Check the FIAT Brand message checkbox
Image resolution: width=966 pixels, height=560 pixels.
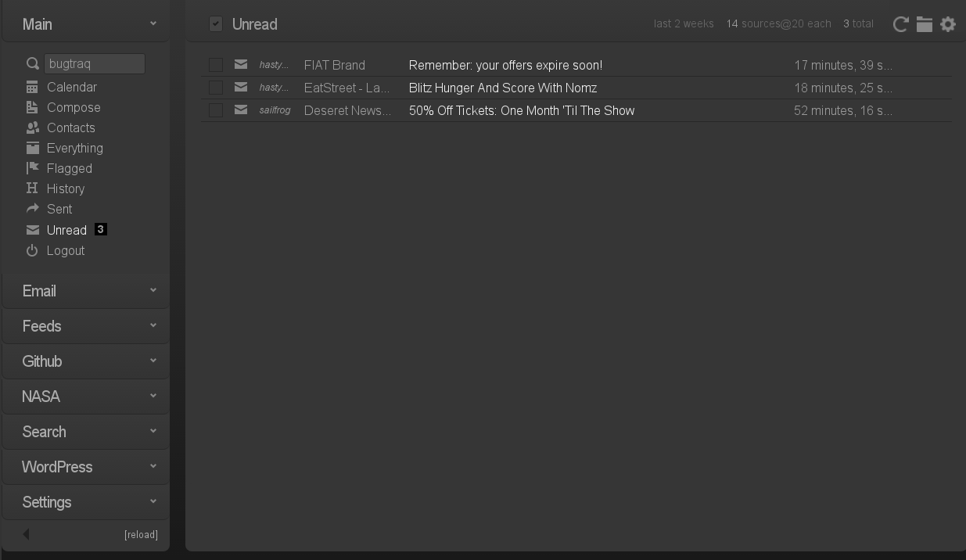[216, 65]
